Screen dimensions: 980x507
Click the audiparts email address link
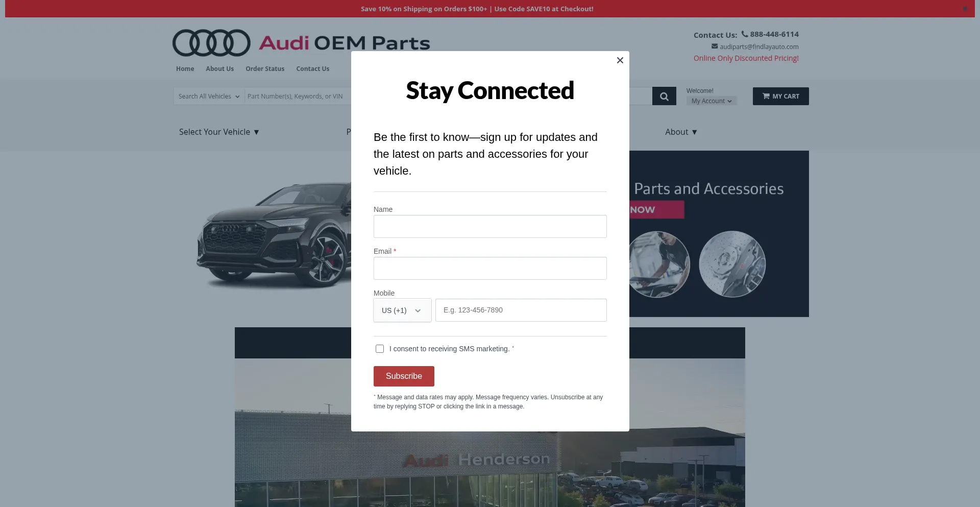(x=758, y=47)
